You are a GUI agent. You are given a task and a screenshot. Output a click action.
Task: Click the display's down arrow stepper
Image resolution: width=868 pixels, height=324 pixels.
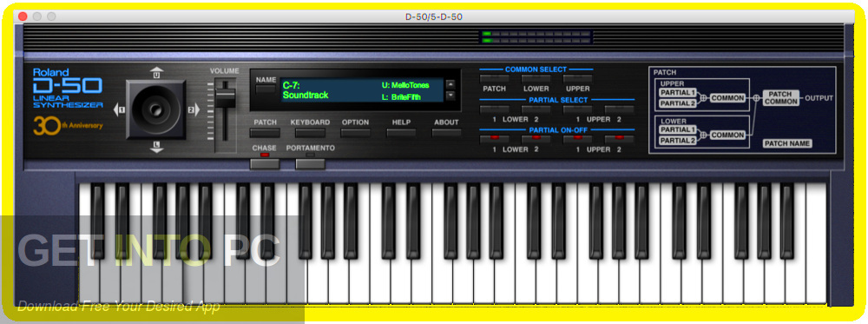click(450, 95)
